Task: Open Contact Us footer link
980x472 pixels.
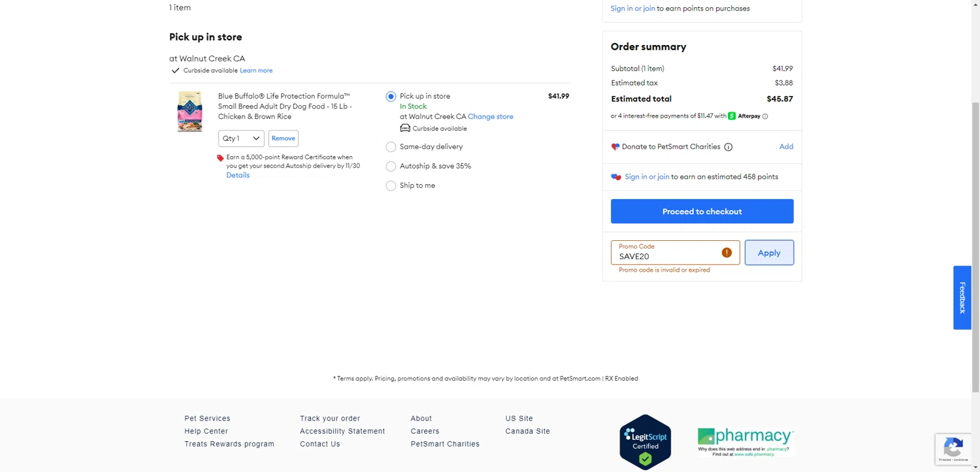Action: (x=320, y=444)
